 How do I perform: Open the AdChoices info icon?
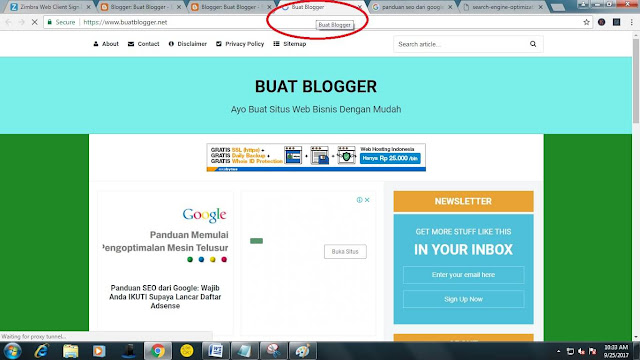point(359,200)
